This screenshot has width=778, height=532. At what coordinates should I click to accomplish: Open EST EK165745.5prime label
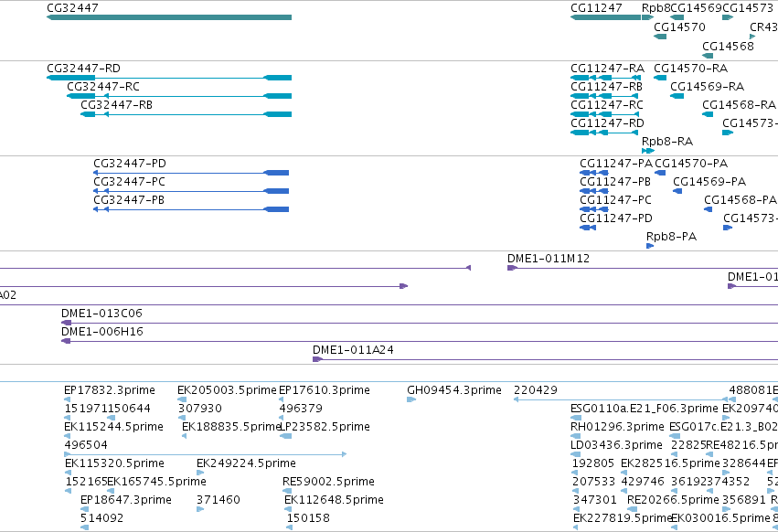157,482
